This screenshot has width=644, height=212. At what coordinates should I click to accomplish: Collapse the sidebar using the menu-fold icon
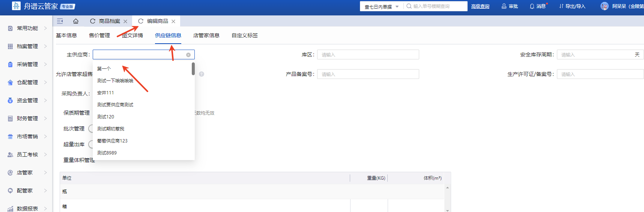[60, 21]
